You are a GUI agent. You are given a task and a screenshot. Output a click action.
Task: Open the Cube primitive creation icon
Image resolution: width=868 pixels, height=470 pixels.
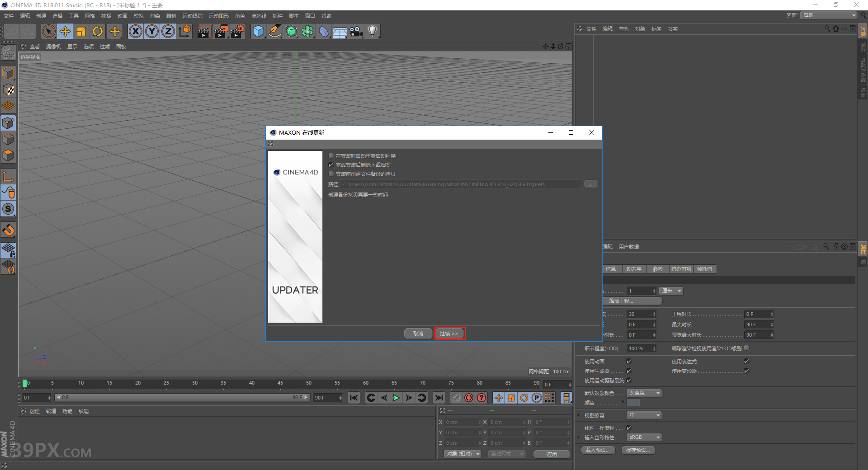coord(258,31)
